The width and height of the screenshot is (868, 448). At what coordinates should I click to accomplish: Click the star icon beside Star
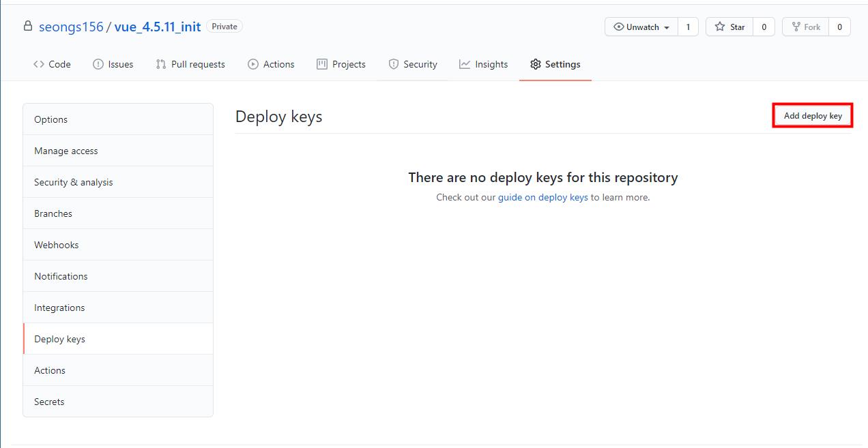(721, 26)
